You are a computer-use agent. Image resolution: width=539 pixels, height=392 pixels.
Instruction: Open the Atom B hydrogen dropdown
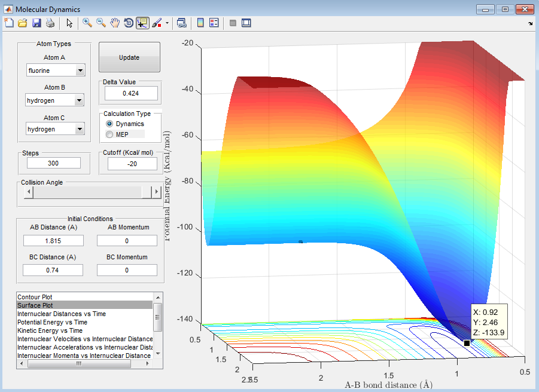(x=80, y=101)
